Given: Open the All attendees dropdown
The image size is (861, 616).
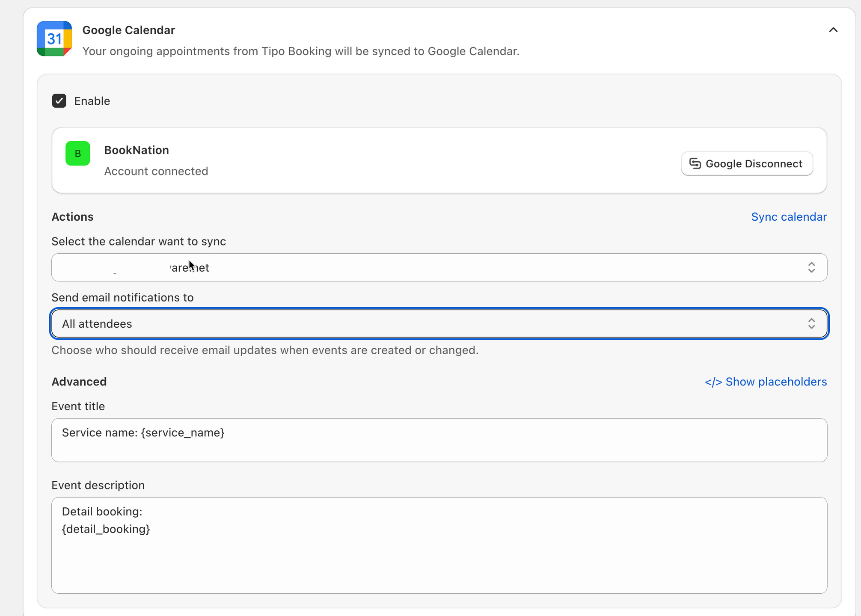Looking at the screenshot, I should [428, 324].
